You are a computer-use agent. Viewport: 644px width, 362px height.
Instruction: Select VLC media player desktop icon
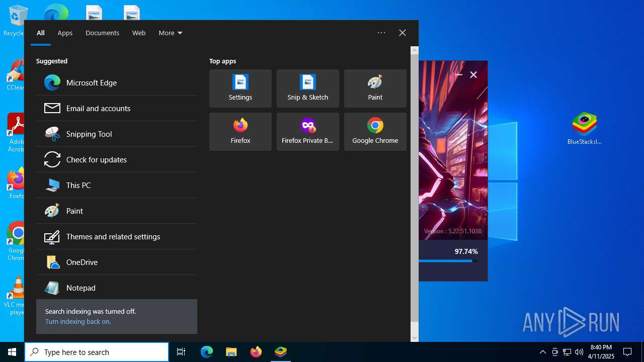15,296
